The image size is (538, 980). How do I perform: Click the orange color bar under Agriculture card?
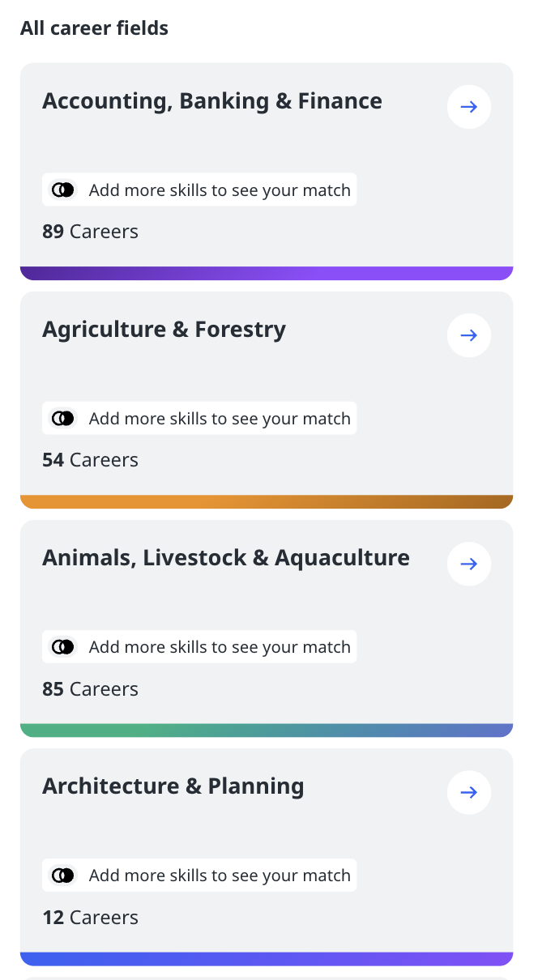click(x=267, y=502)
